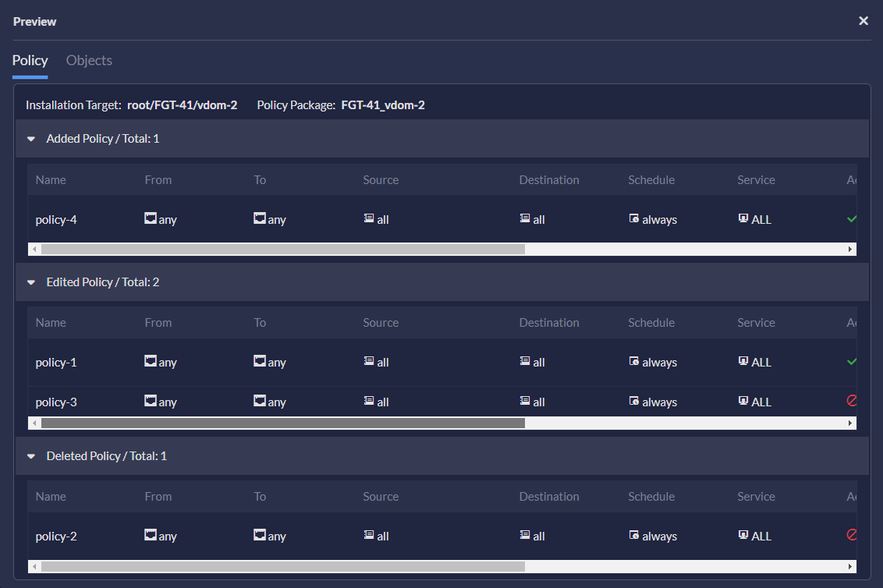Click policy-2 schedule always icon
This screenshot has width=883, height=588.
tap(634, 534)
